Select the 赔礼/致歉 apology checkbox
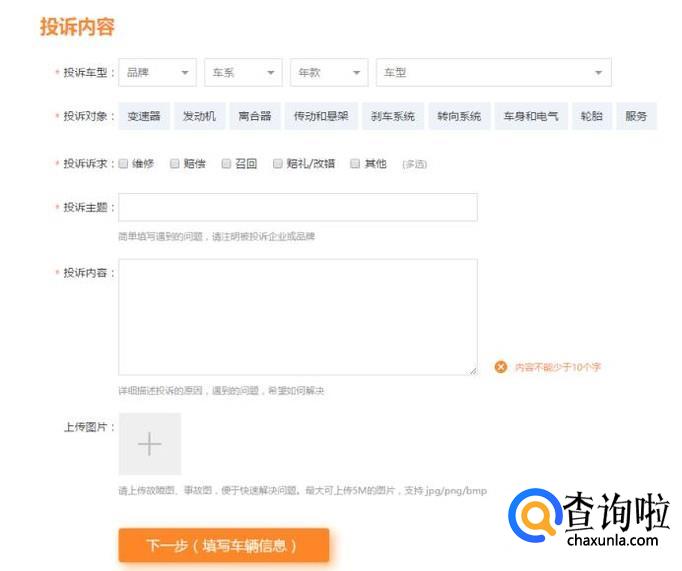 pos(278,164)
